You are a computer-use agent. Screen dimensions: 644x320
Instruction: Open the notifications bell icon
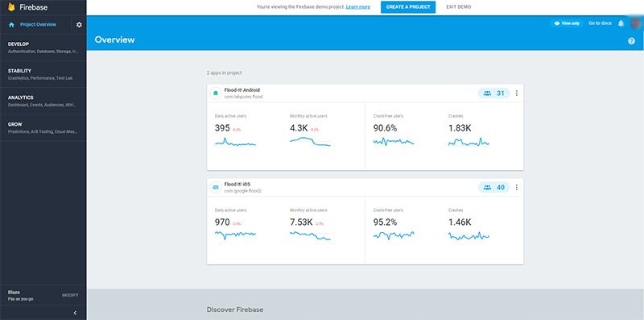621,23
